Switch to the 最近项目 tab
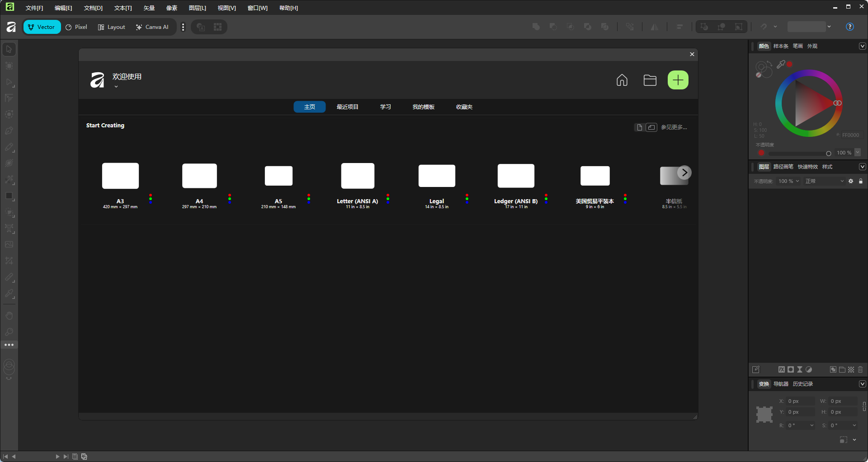868x462 pixels. (347, 107)
